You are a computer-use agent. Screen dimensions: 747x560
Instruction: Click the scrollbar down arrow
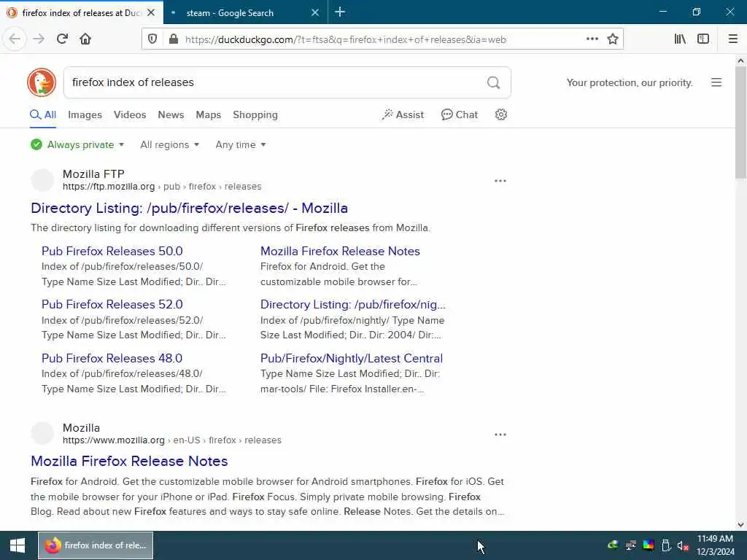pos(740,525)
